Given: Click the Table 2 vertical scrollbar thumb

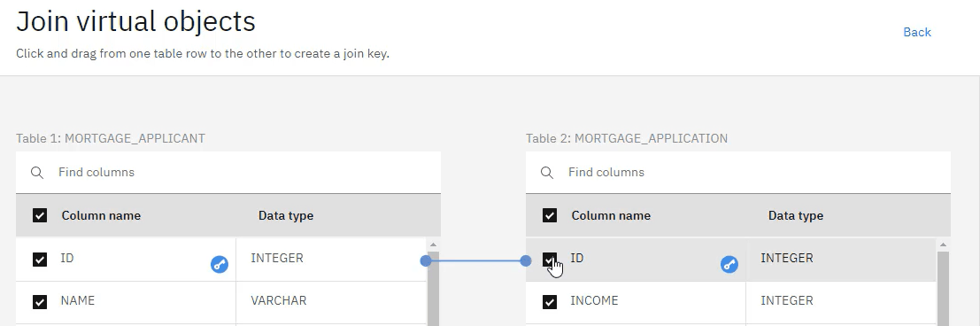Looking at the screenshot, I should click(x=943, y=289).
